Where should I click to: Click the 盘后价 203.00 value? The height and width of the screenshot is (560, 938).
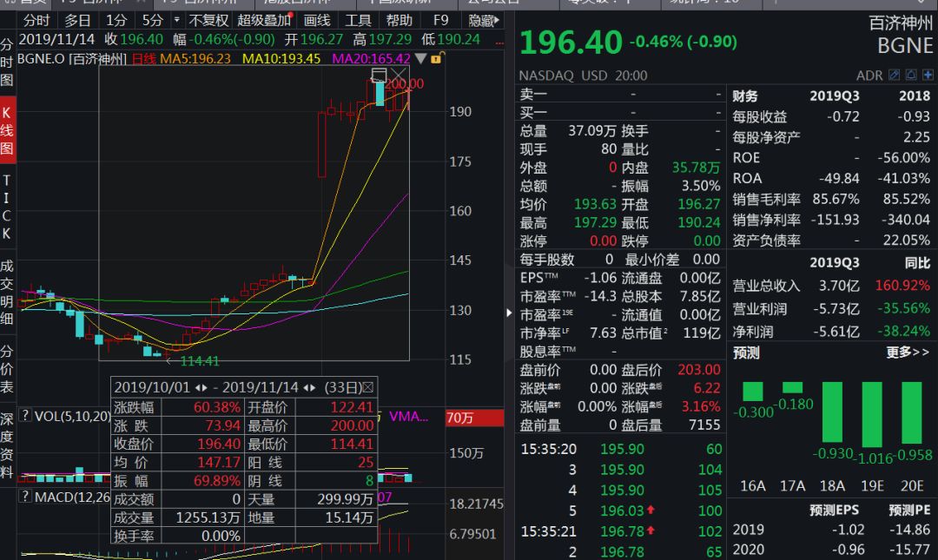tap(698, 370)
